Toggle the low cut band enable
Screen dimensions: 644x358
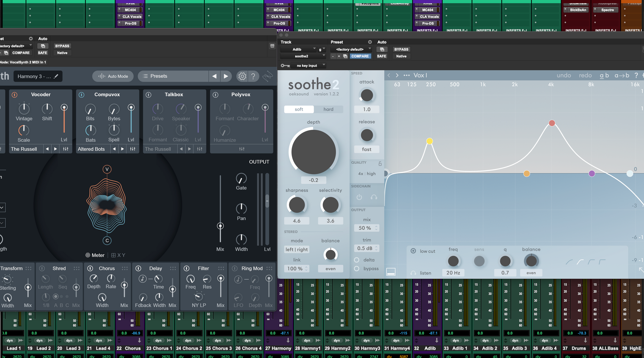[413, 251]
